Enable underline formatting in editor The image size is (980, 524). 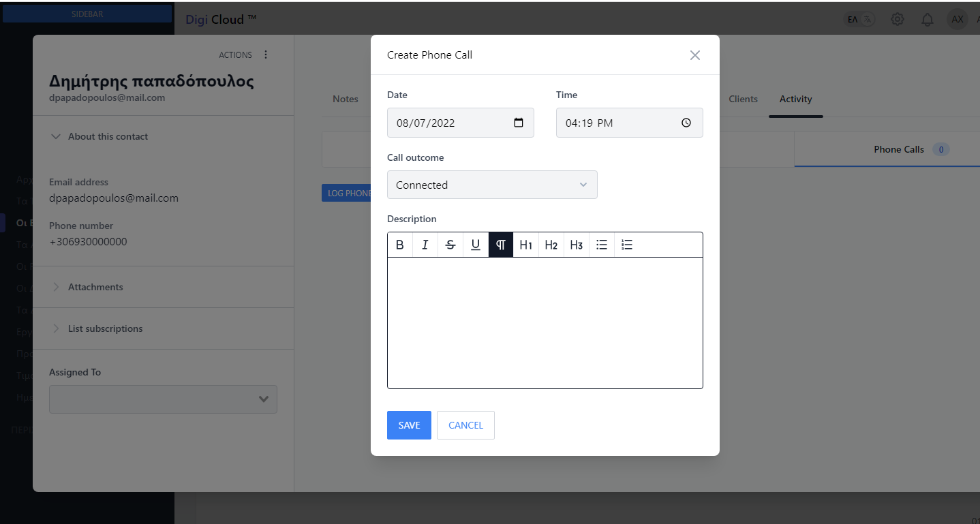point(475,245)
